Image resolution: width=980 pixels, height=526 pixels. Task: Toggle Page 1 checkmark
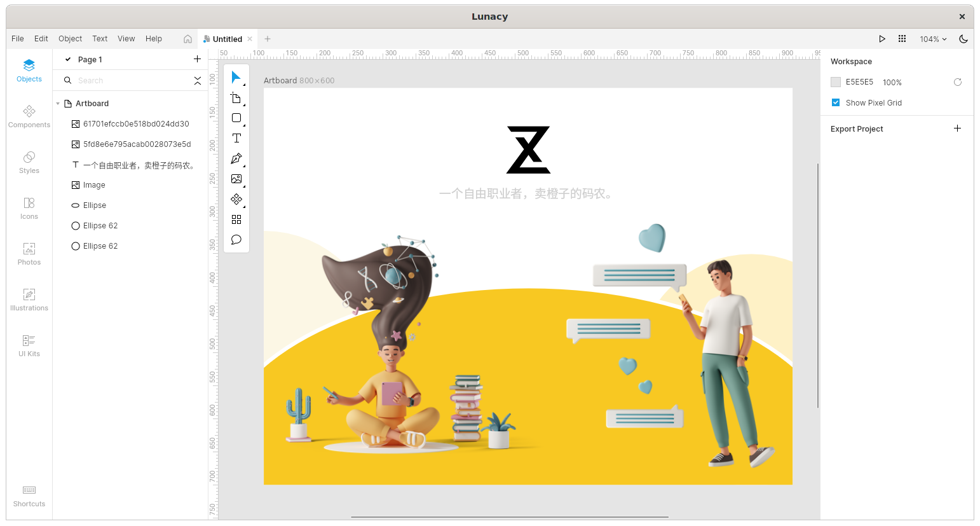(68, 59)
